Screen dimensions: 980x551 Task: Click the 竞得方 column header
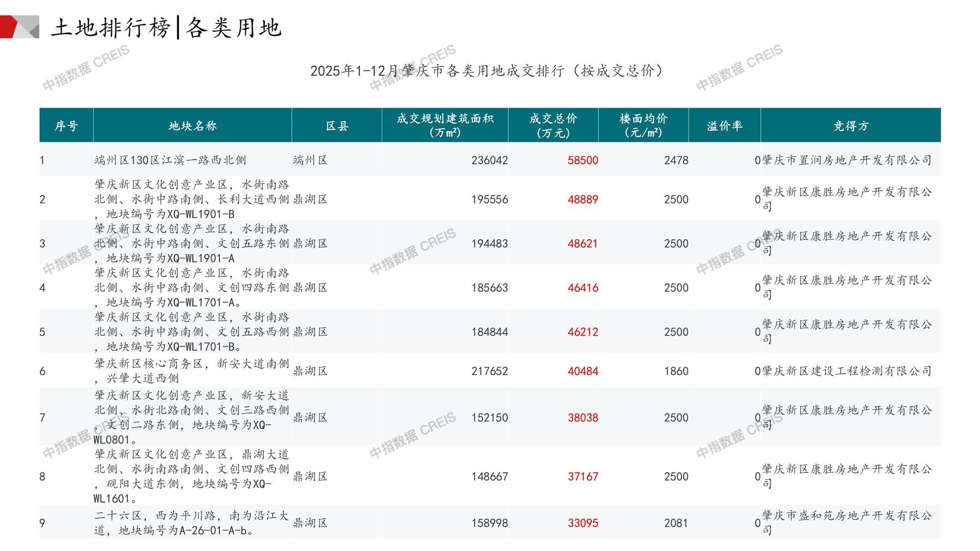pyautogui.click(x=850, y=126)
